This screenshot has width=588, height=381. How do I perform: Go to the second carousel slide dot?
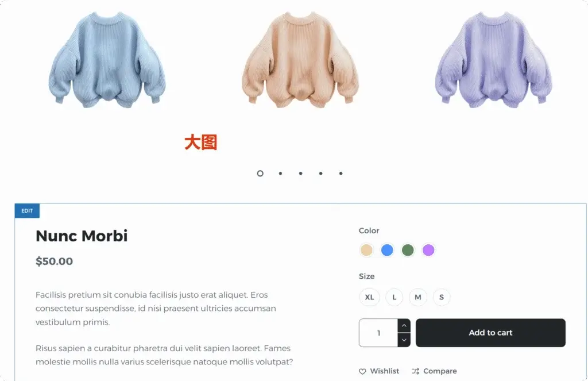point(280,174)
